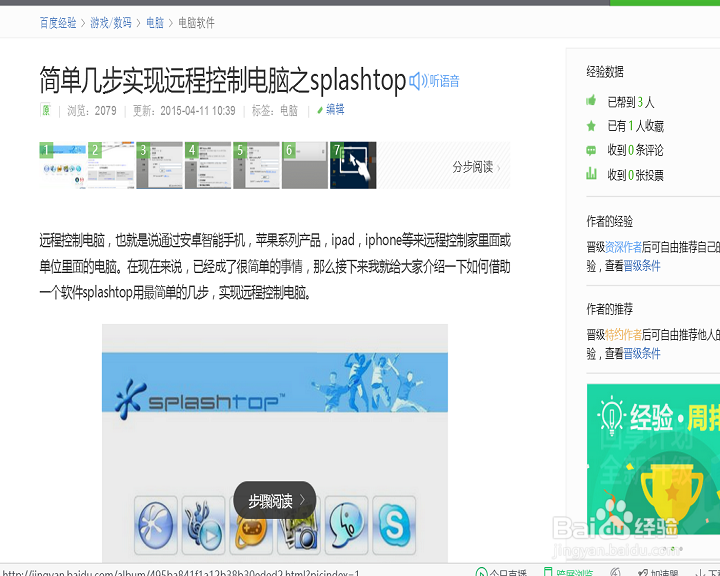Open the 电脑 breadcrumb link
Viewport: 720px width, 576px height.
155,23
